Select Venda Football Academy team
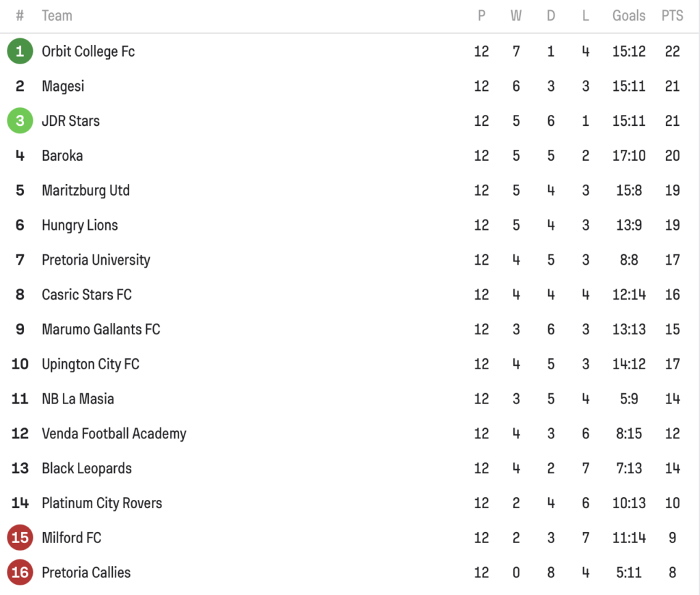Screen dimensions: 700x595 point(113,434)
